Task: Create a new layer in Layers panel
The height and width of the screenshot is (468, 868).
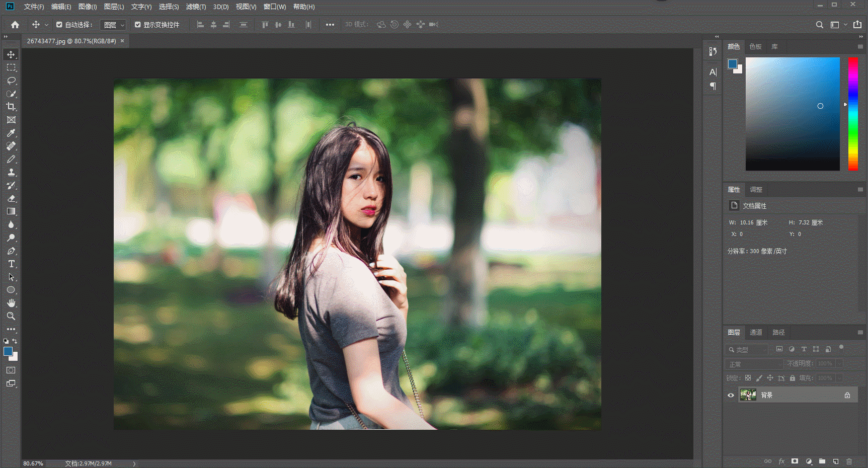Action: click(x=835, y=461)
